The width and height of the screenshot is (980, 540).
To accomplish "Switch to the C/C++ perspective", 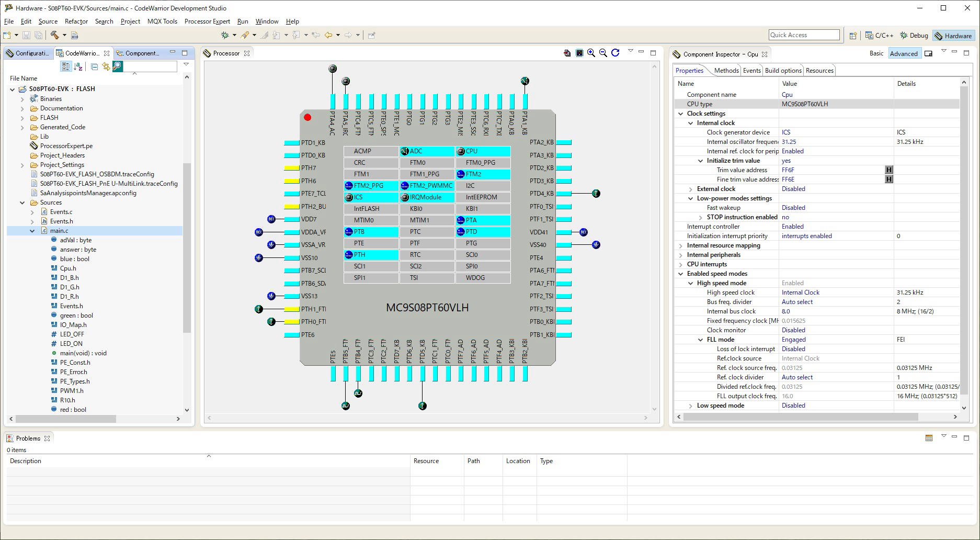I will click(x=879, y=36).
